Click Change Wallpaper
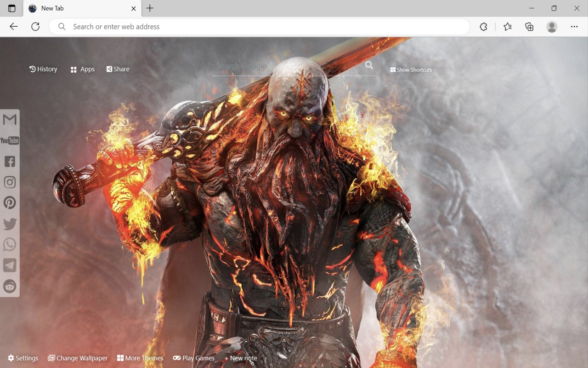 (x=78, y=358)
